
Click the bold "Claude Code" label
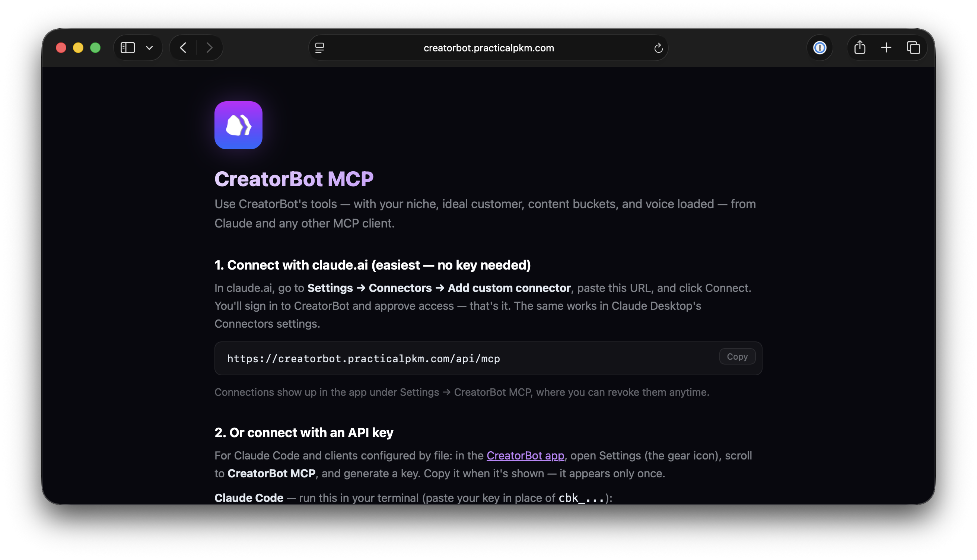(x=249, y=498)
